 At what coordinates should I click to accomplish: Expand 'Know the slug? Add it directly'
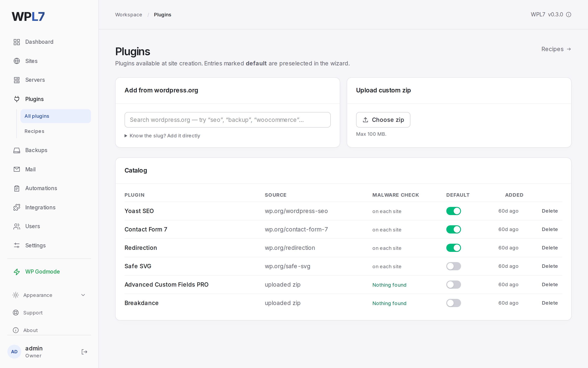(162, 136)
